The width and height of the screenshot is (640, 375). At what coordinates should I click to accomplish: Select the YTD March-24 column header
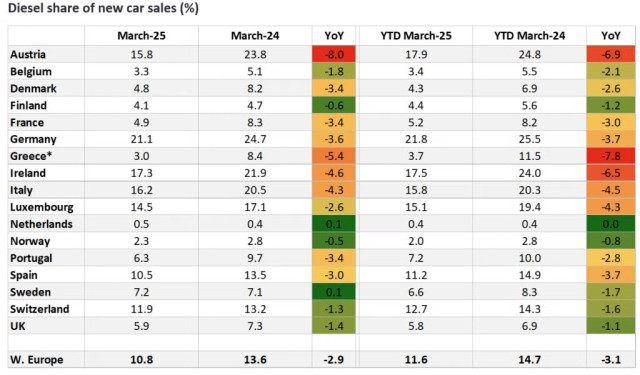click(x=529, y=36)
